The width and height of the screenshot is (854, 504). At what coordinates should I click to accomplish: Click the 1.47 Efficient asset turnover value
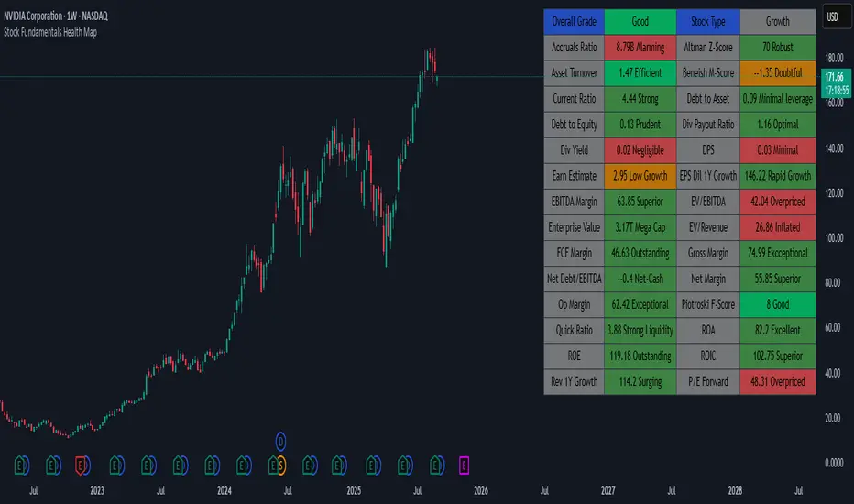pyautogui.click(x=640, y=73)
